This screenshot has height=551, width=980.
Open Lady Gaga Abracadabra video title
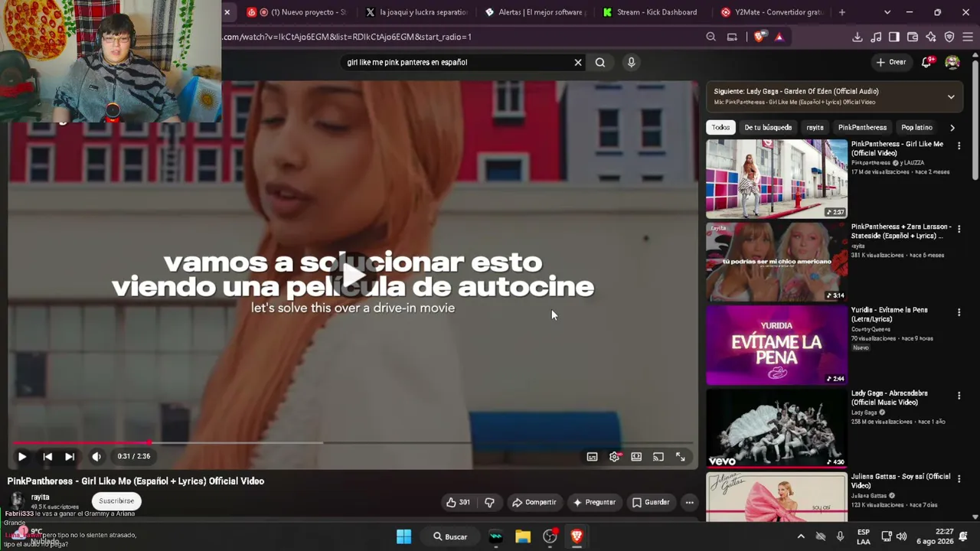click(x=889, y=398)
